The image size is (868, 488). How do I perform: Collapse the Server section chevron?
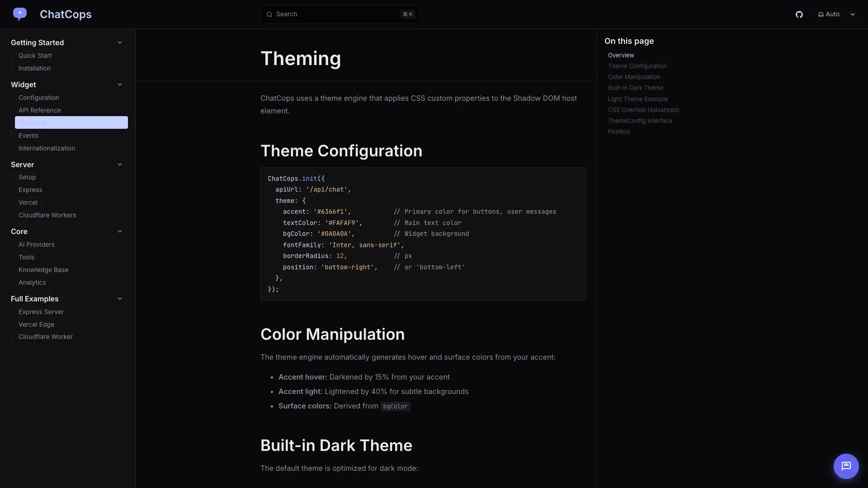[x=120, y=164]
